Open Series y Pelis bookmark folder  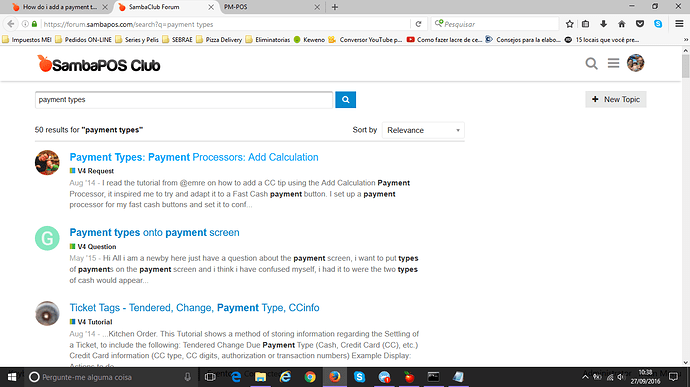point(137,40)
